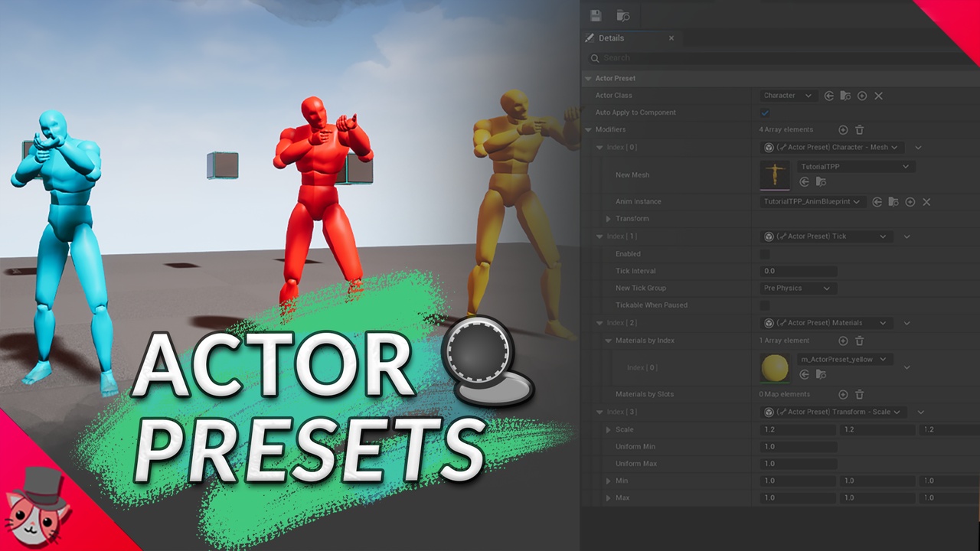Open element options chevron for Modifiers Index 3

[920, 412]
